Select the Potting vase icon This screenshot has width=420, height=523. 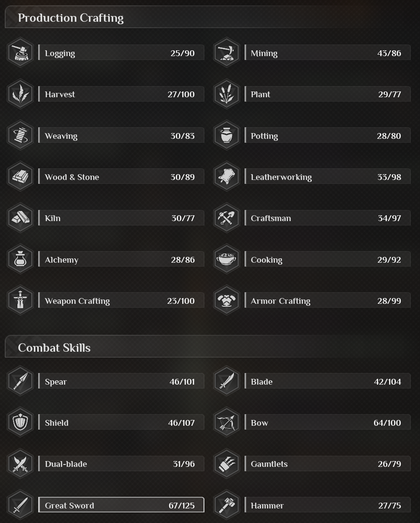point(226,135)
